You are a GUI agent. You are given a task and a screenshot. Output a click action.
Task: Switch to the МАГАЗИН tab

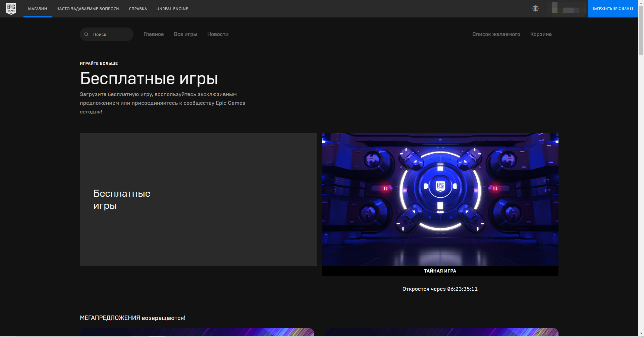pyautogui.click(x=38, y=9)
